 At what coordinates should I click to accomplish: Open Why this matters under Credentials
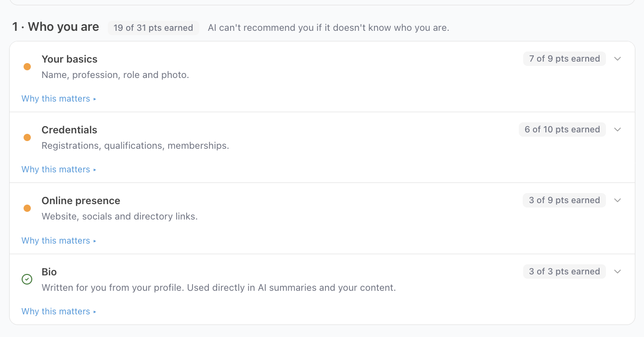coord(59,169)
